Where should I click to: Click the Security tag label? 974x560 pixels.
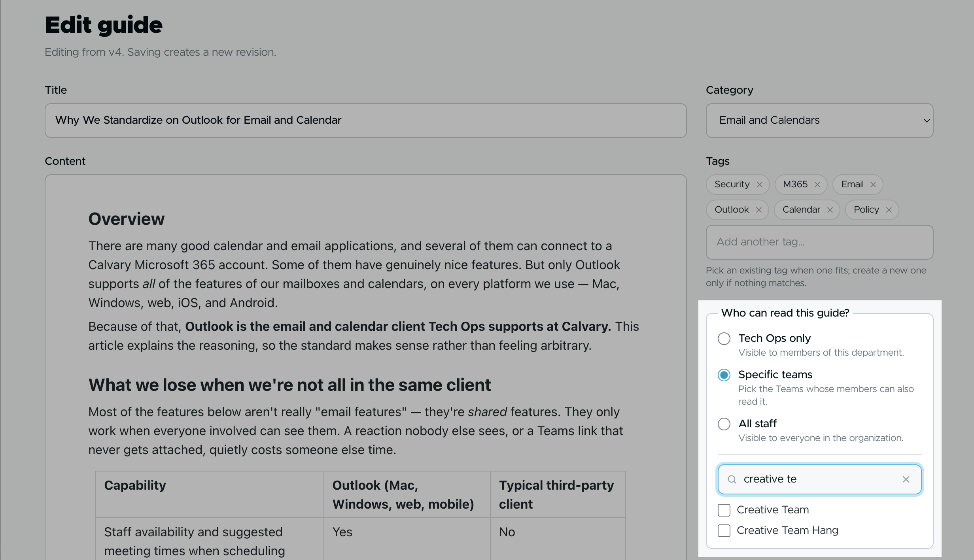point(732,184)
